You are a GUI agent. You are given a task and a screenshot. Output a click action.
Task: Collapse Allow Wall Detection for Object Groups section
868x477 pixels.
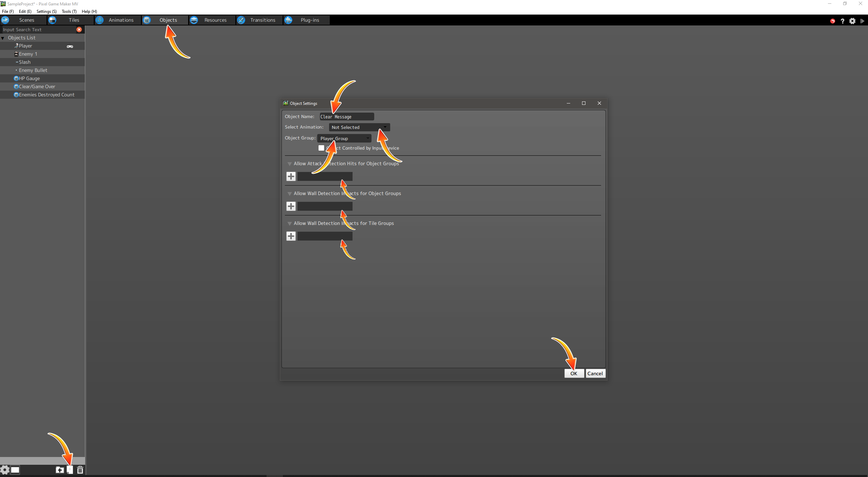(x=290, y=194)
